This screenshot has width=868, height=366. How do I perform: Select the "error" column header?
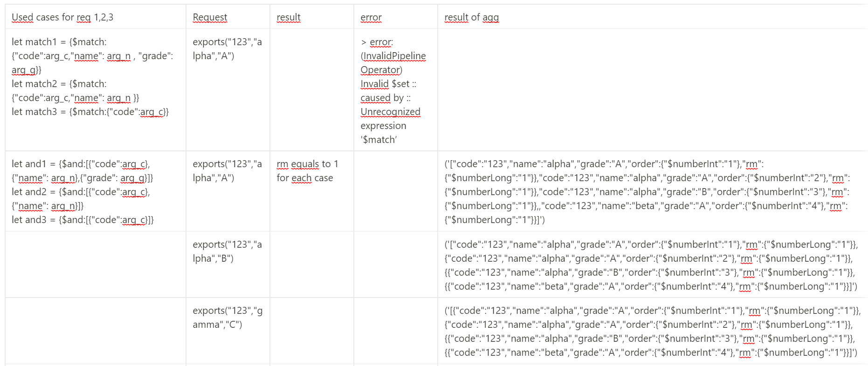click(371, 17)
